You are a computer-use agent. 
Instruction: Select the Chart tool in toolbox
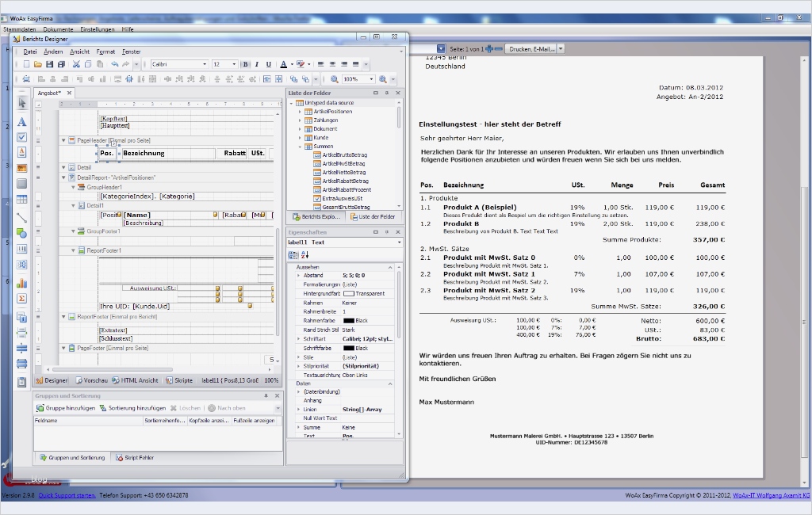22,282
